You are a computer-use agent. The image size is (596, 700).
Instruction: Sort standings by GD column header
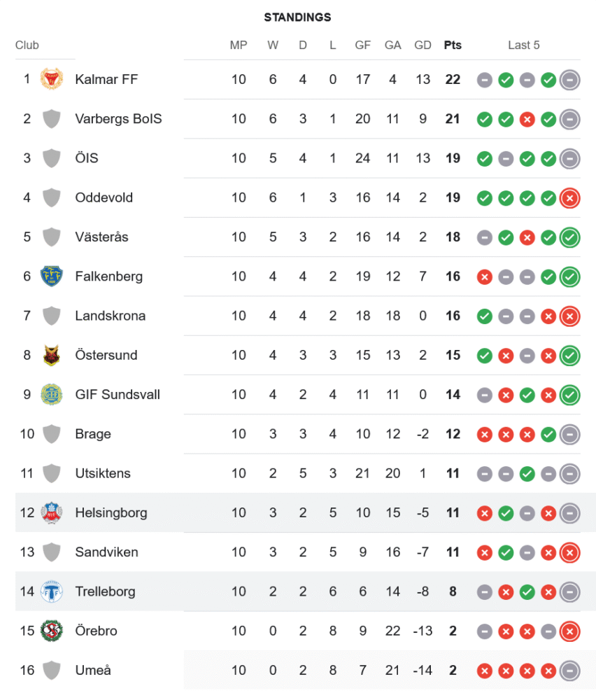[x=423, y=45]
